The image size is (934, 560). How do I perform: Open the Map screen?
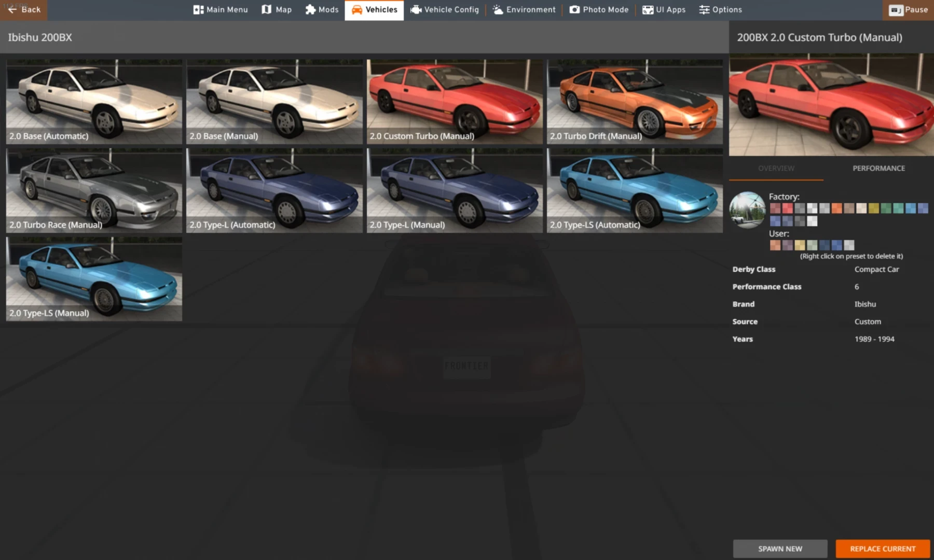pos(276,9)
